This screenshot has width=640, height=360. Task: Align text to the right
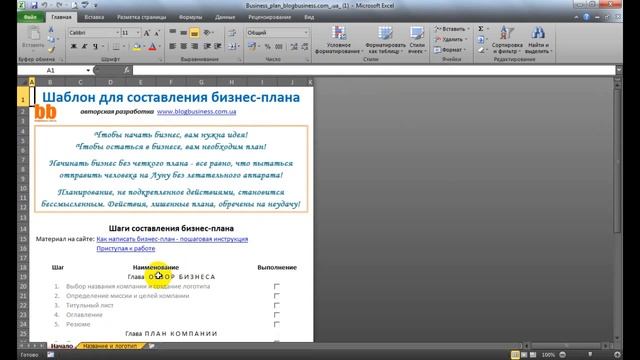point(195,47)
